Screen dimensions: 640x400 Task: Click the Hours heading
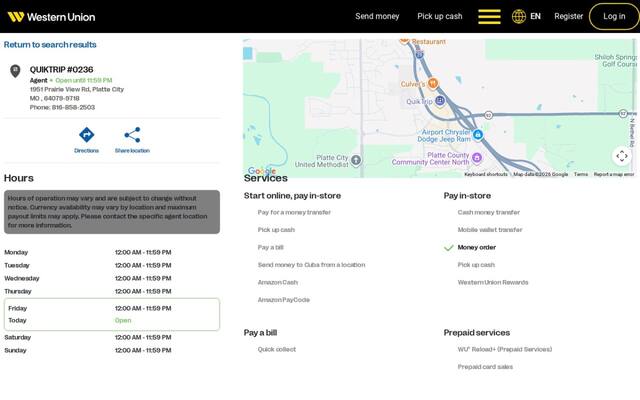[19, 178]
